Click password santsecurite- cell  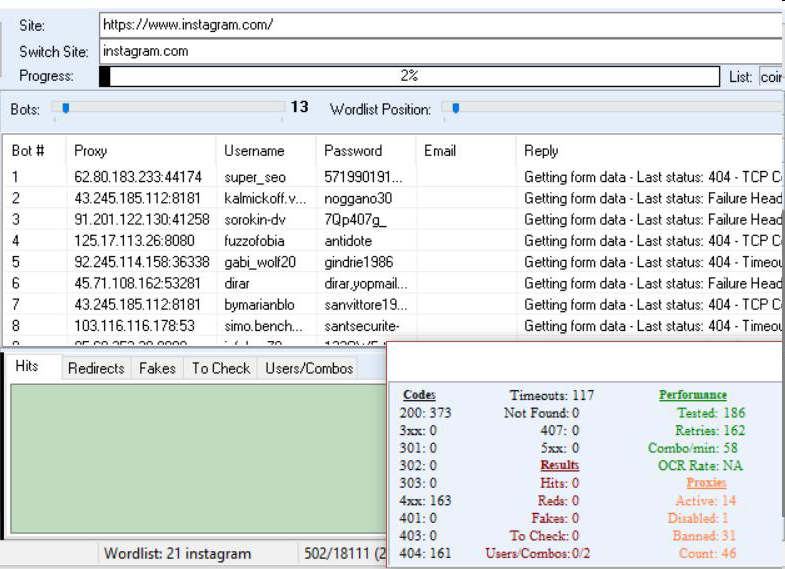(361, 326)
